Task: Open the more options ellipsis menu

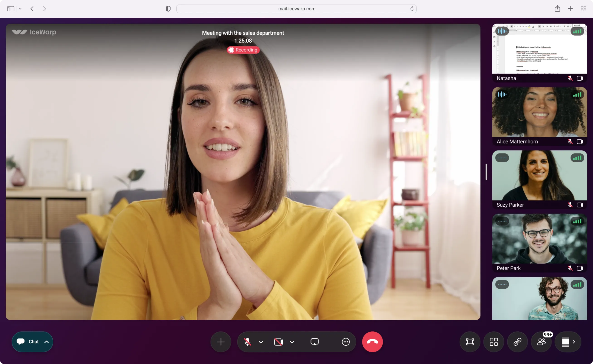Action: coord(346,342)
